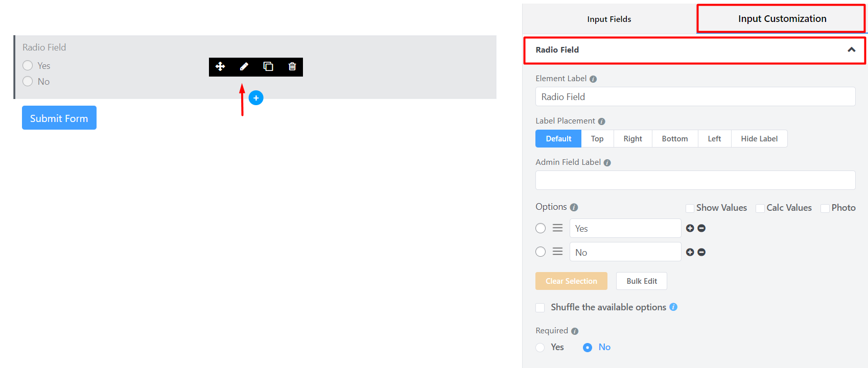This screenshot has width=868, height=368.
Task: Duplicate the Radio Field with copy icon
Action: click(268, 66)
